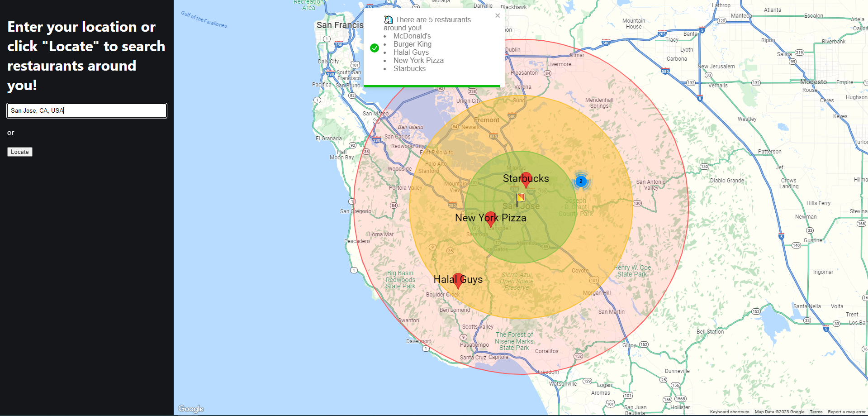Close the restaurants notification popup
Viewport: 868px width, 416px height.
498,15
